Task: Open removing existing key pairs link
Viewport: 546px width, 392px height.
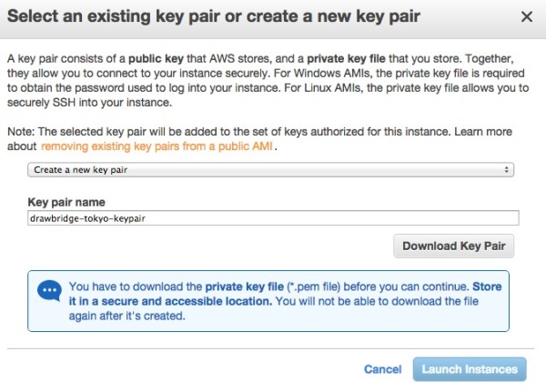Action: [x=157, y=146]
